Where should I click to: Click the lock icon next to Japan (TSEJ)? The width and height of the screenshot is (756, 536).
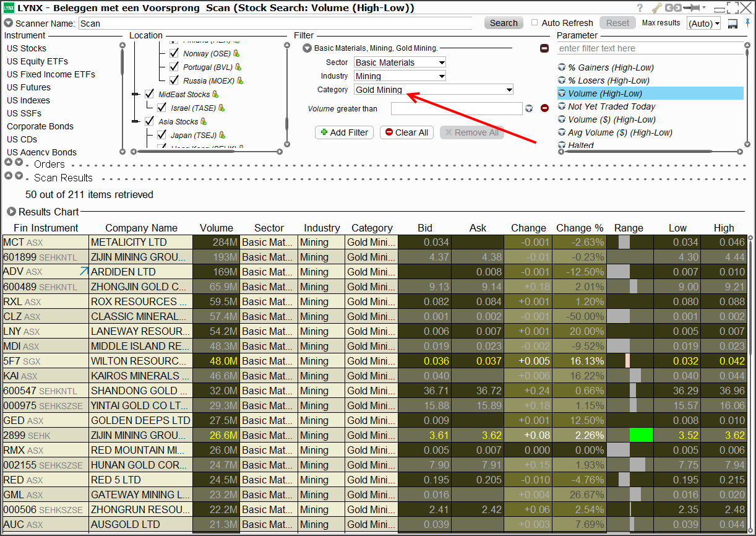(x=222, y=136)
